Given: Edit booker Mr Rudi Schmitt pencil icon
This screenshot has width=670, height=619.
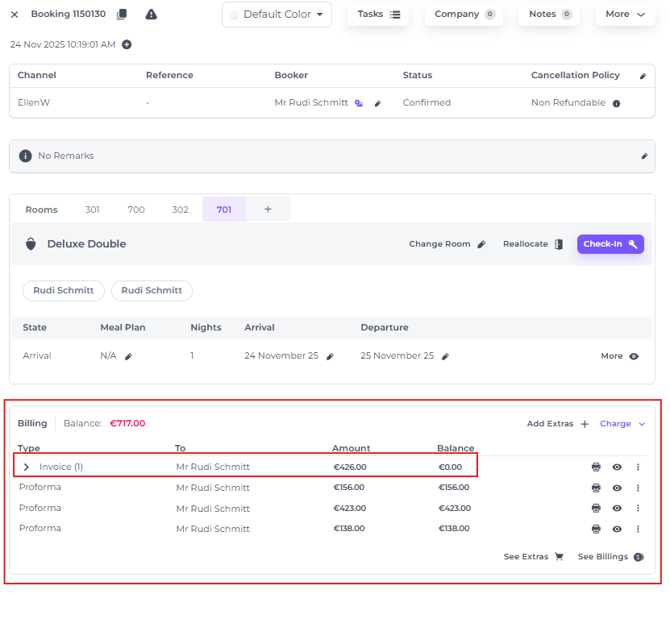Looking at the screenshot, I should pos(378,103).
